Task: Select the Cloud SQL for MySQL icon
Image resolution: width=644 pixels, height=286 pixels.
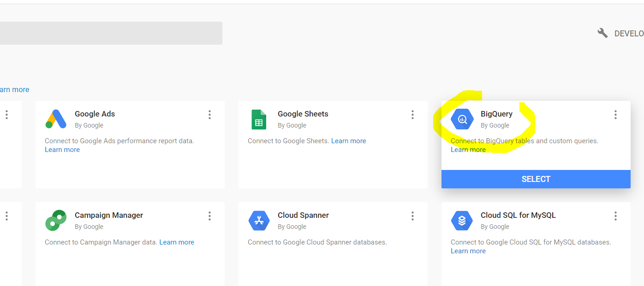Action: click(x=462, y=220)
